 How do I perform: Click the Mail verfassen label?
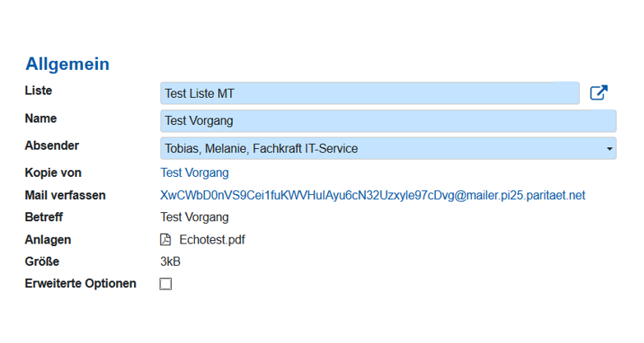coord(65,195)
